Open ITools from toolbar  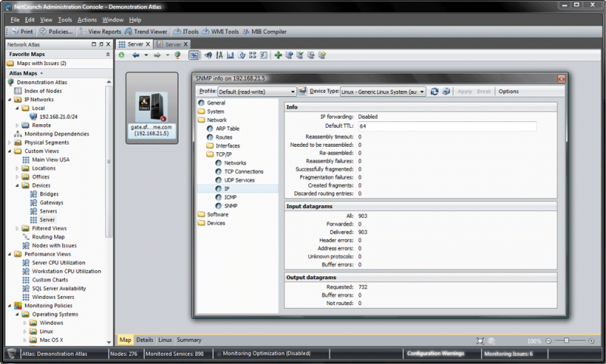coord(186,32)
